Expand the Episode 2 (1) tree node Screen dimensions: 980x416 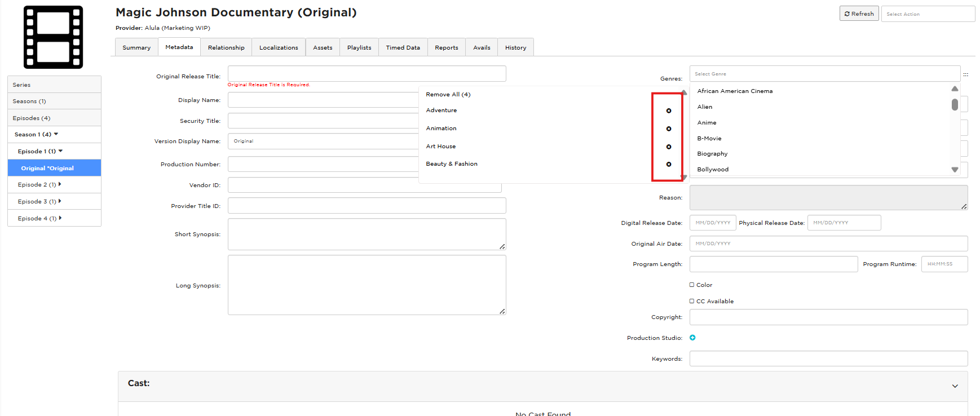[x=60, y=184]
